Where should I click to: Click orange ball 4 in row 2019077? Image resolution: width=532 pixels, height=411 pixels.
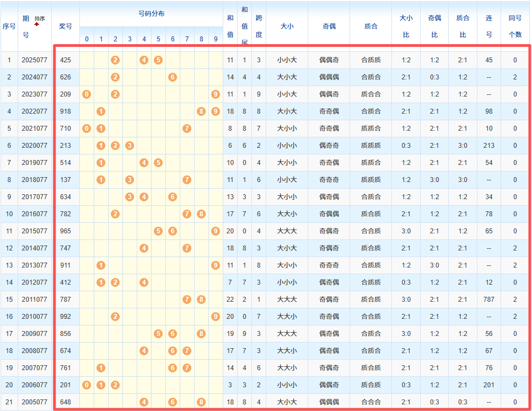tap(144, 163)
